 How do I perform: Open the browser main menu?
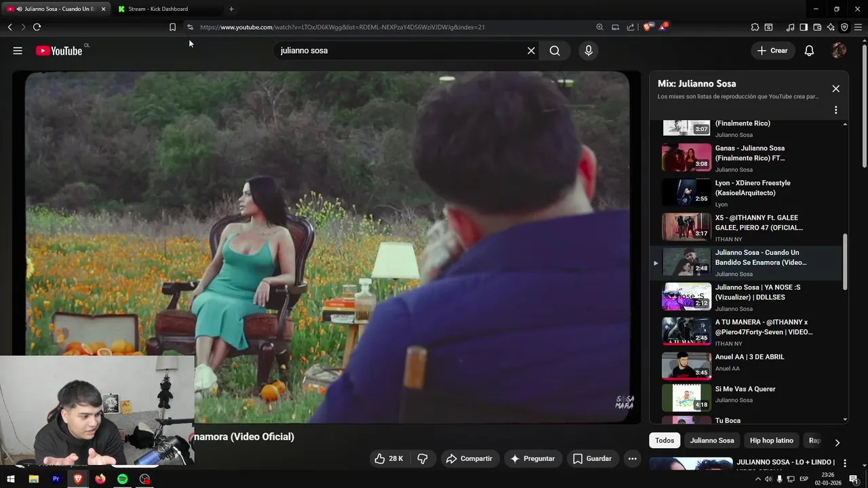pyautogui.click(x=858, y=27)
